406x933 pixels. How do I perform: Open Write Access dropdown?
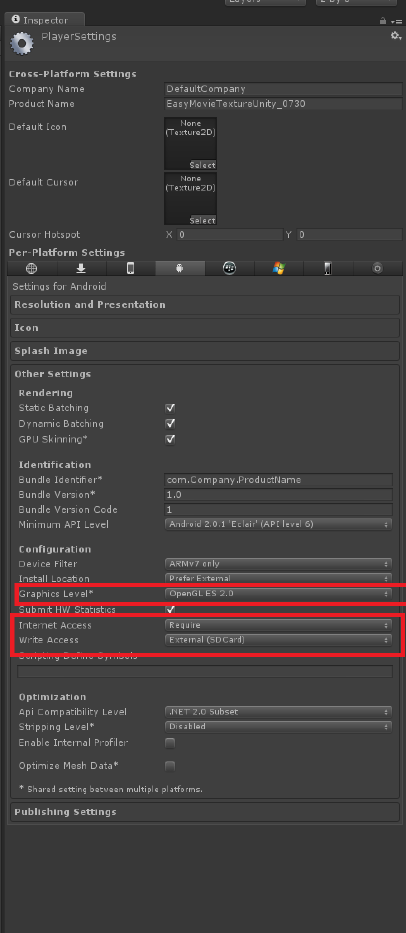click(x=278, y=640)
